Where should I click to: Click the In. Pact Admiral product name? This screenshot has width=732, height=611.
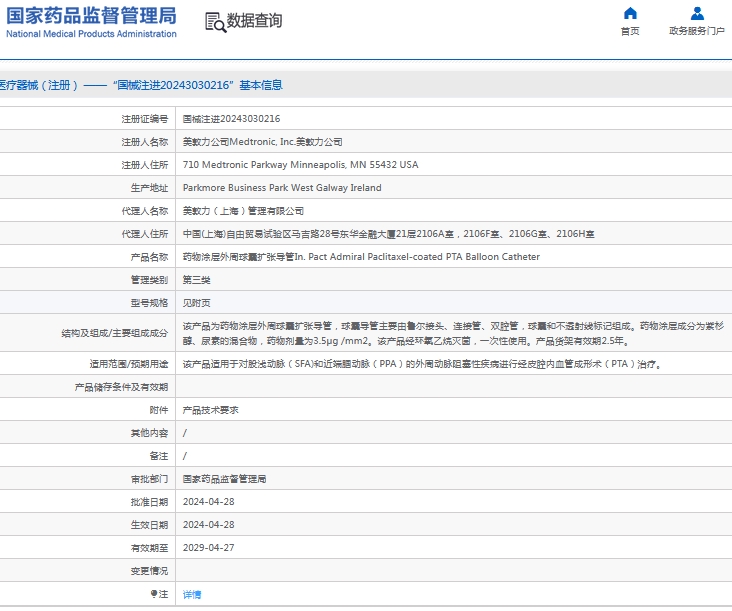pos(361,257)
